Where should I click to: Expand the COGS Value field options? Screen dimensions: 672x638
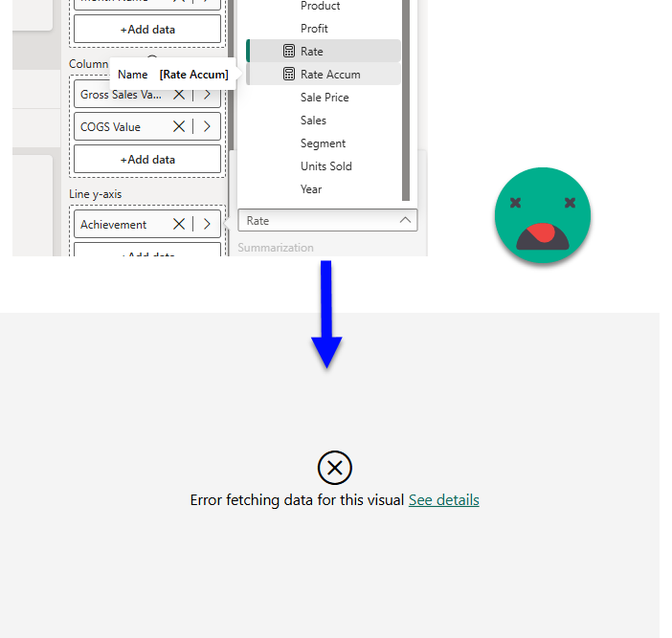click(207, 126)
